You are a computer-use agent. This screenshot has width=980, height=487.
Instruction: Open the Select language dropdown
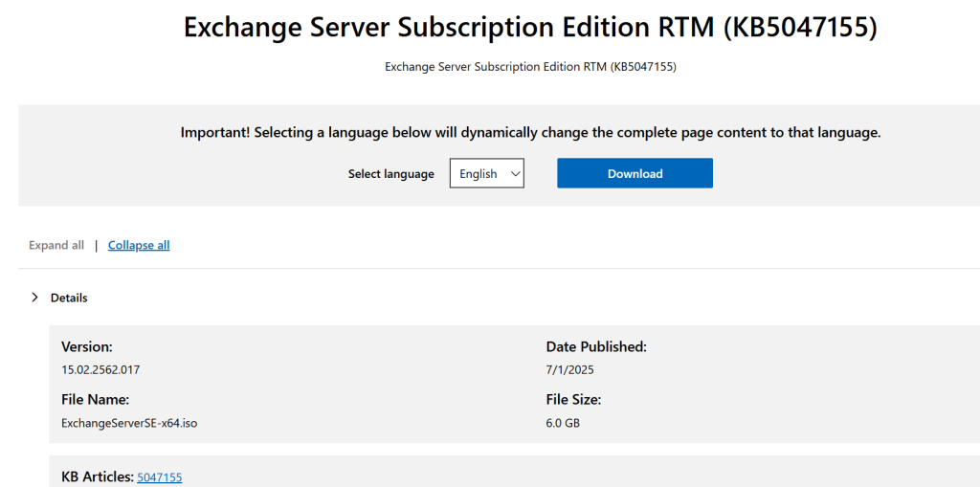tap(486, 173)
